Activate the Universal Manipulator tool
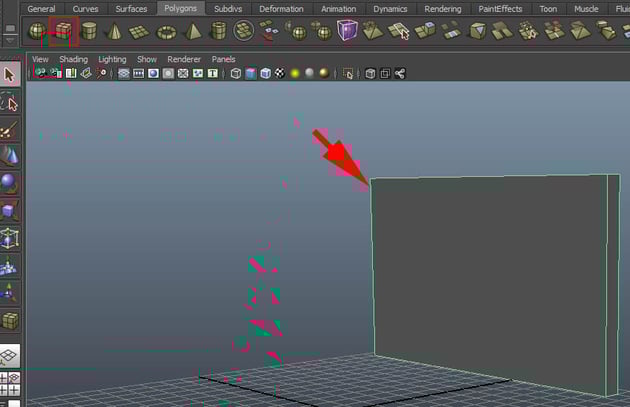This screenshot has height=407, width=630. [10, 238]
